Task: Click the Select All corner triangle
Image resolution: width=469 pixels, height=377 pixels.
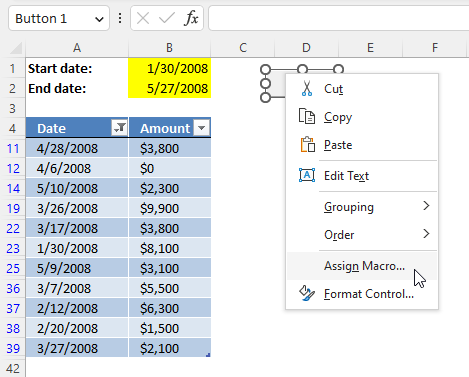Action: 16,48
